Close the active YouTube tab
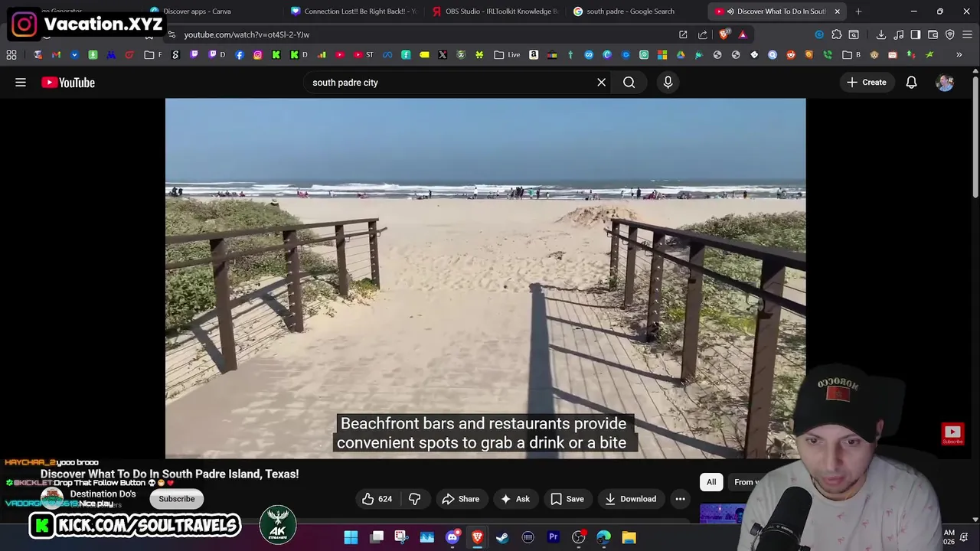The height and width of the screenshot is (551, 980). click(837, 11)
